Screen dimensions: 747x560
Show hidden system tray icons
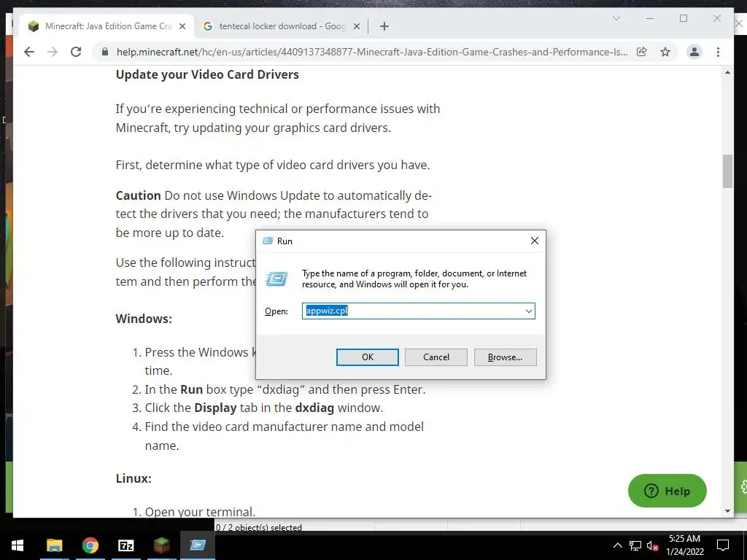pyautogui.click(x=617, y=545)
